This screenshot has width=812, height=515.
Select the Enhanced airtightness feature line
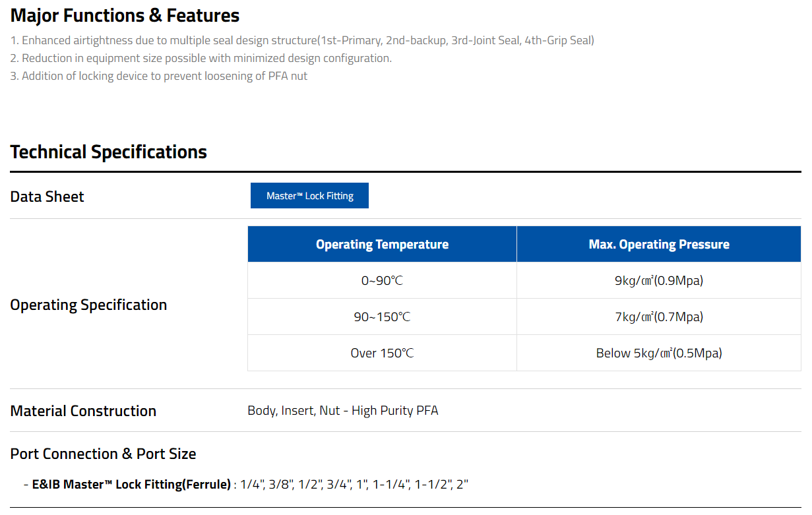(302, 40)
